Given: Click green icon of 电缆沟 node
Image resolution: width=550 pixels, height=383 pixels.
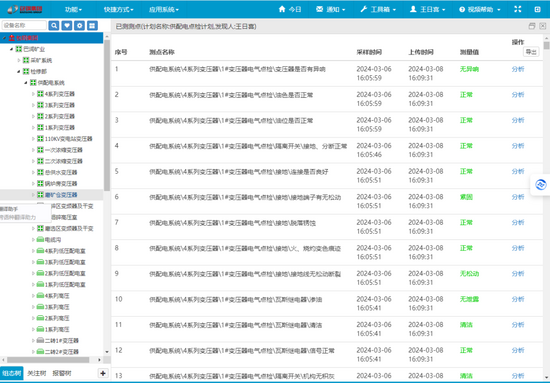Looking at the screenshot, I should coord(40,240).
